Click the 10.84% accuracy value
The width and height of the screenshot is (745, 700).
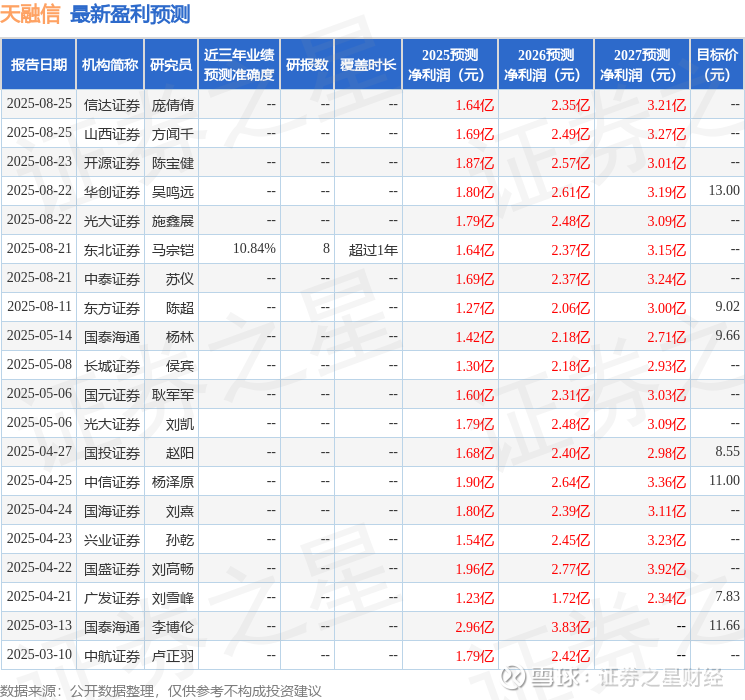tap(254, 249)
